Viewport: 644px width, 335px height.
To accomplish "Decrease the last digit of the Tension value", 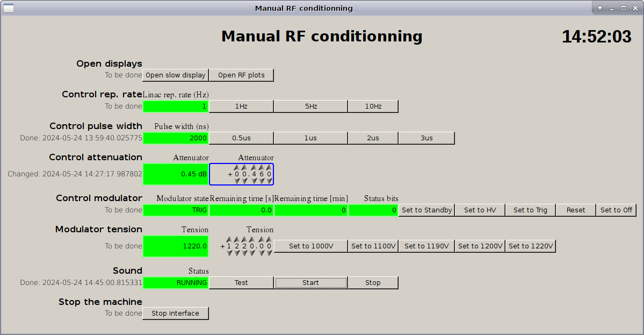I will point(269,253).
